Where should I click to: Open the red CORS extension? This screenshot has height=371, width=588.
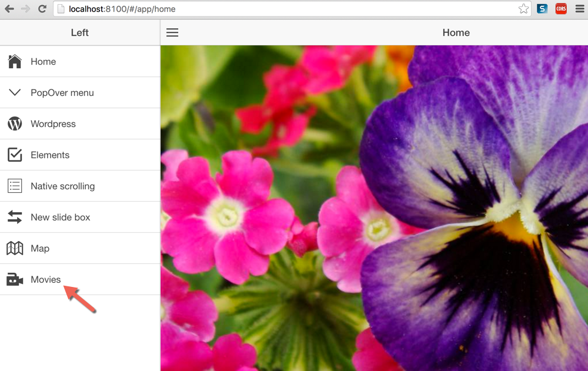pyautogui.click(x=561, y=9)
